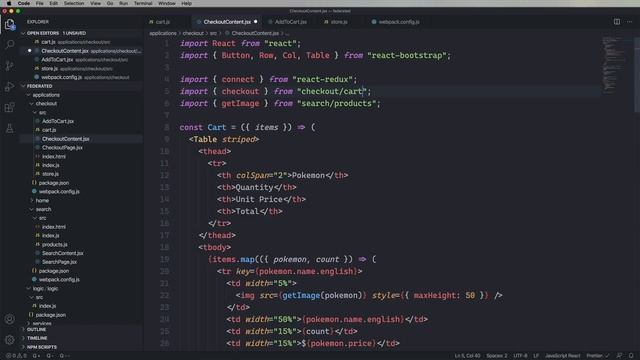640x360 pixels.
Task: Click the checkout breadcrumb segment
Action: pyautogui.click(x=193, y=33)
